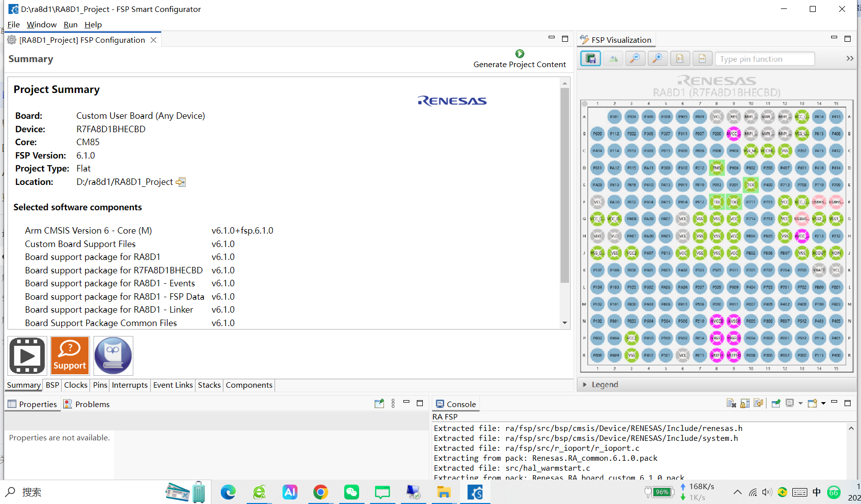Select the FSP Visualization tab
Image resolution: width=861 pixels, height=504 pixels.
coord(616,40)
